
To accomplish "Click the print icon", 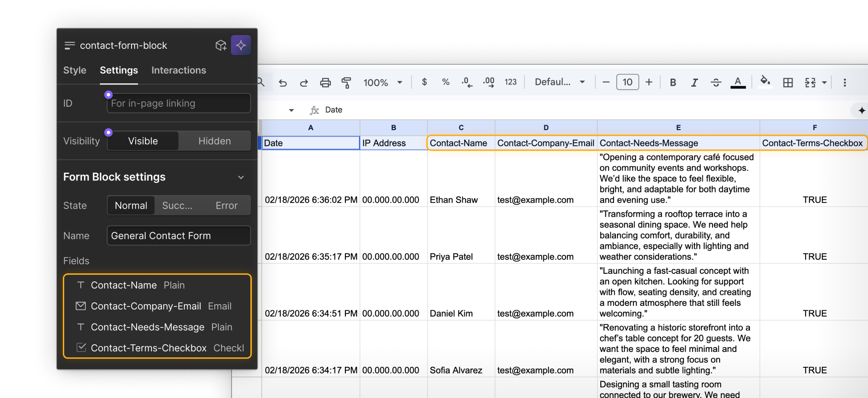I will point(325,83).
